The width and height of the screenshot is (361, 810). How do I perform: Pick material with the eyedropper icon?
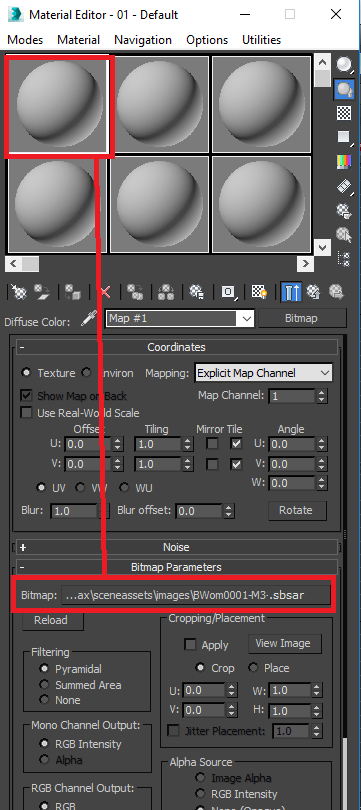tap(88, 320)
